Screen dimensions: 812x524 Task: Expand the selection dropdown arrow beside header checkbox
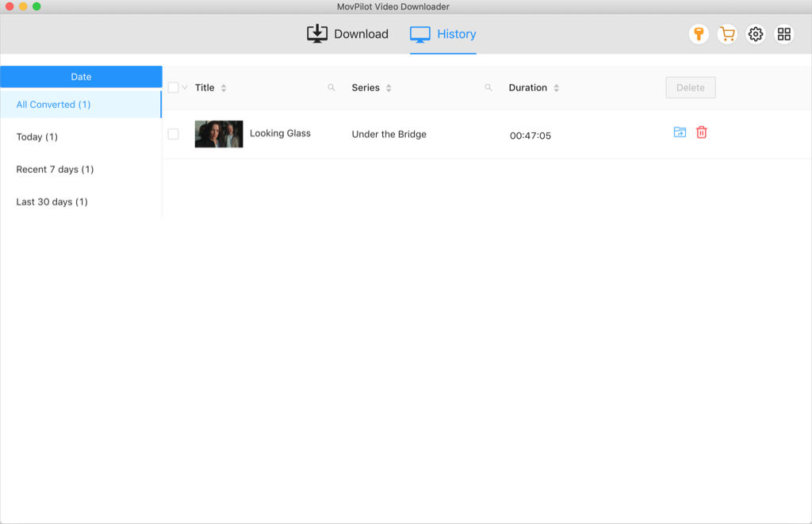[185, 88]
